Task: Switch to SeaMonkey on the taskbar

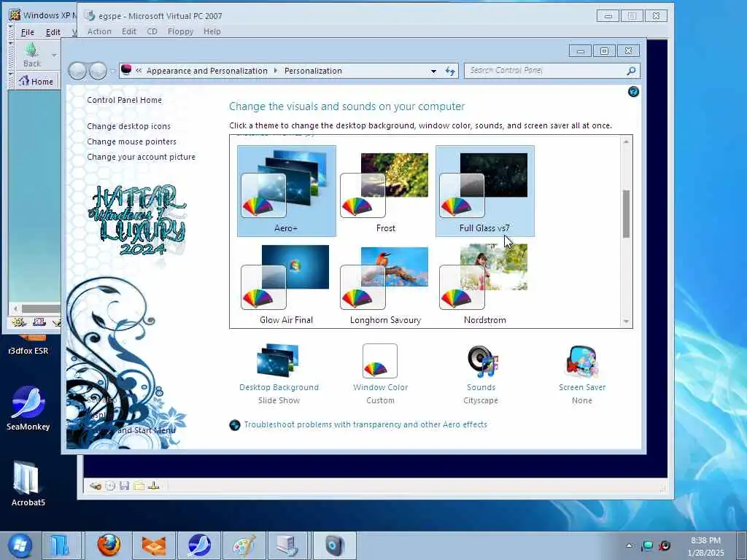Action: tap(198, 545)
